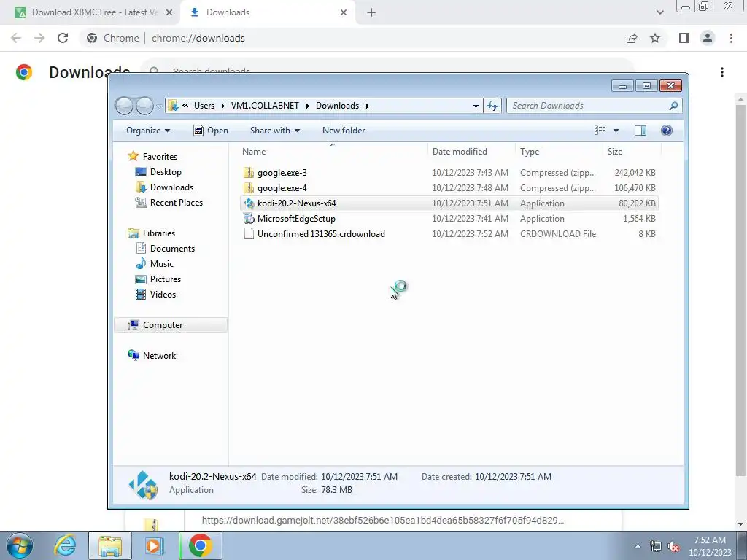The width and height of the screenshot is (747, 560).
Task: Open Windows Media Player from the taskbar
Action: point(154,545)
